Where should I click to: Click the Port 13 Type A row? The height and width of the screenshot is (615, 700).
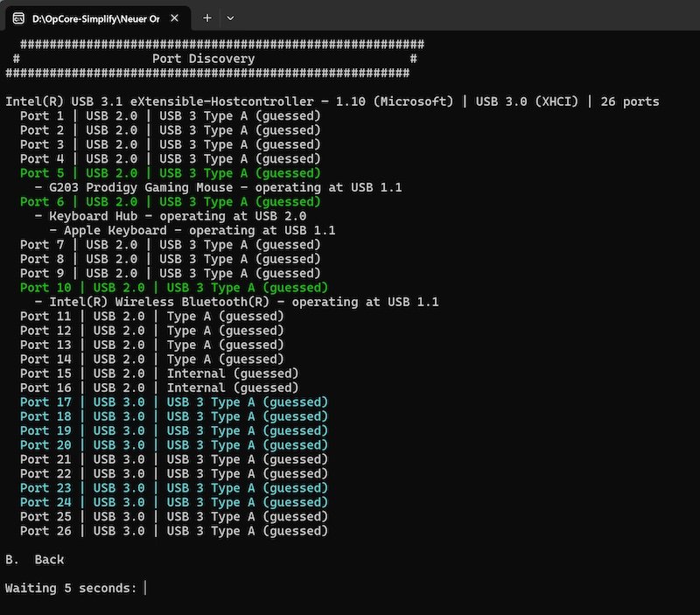pyautogui.click(x=151, y=345)
